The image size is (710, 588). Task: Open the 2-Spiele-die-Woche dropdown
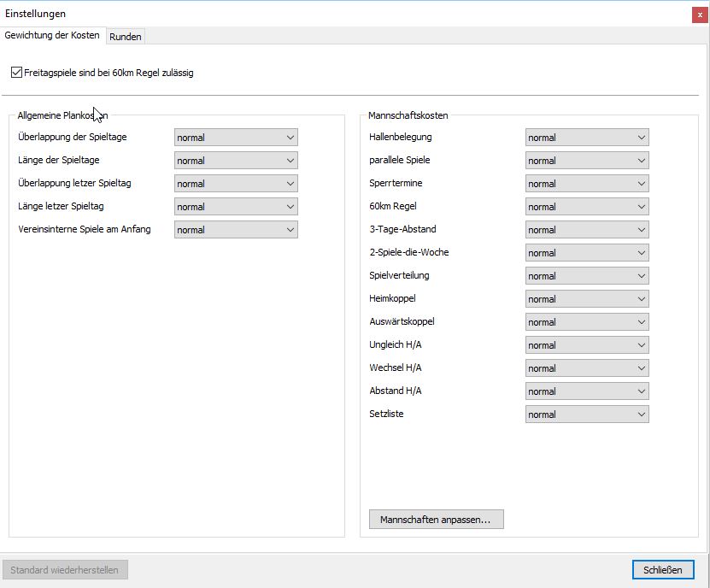click(x=586, y=253)
